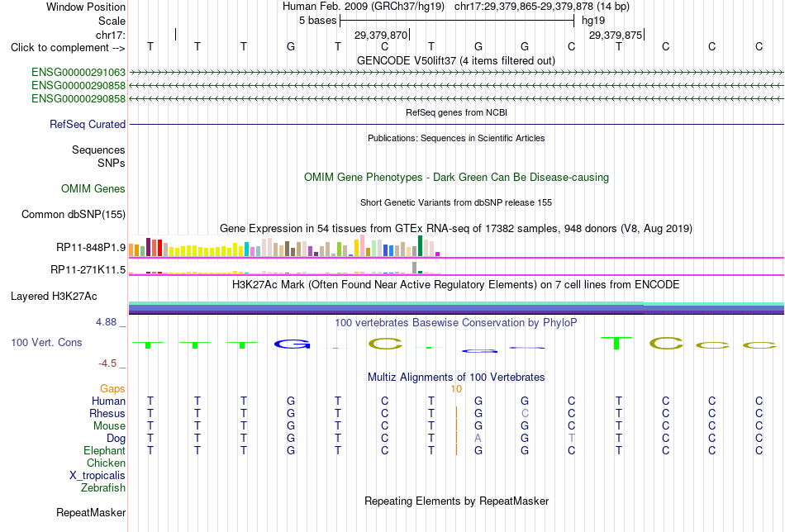Click the RefSeq Curated intron line
The width and height of the screenshot is (785, 532).
pyautogui.click(x=456, y=124)
